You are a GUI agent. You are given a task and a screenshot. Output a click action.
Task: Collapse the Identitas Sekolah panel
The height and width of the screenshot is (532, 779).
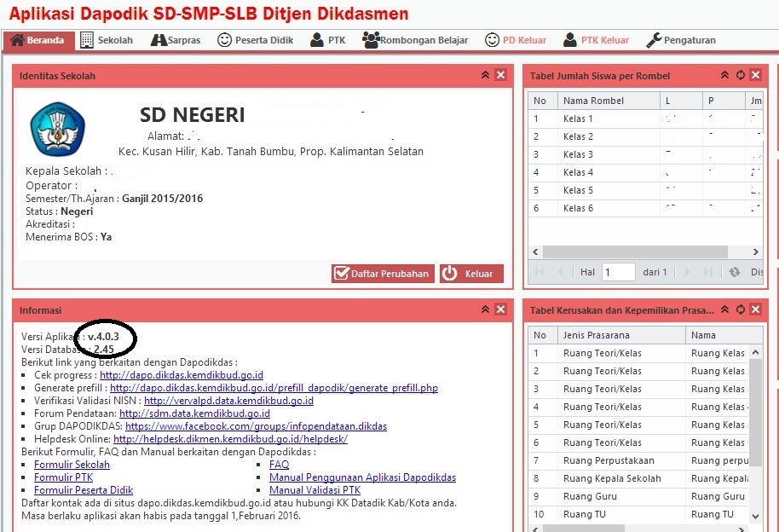click(x=486, y=75)
